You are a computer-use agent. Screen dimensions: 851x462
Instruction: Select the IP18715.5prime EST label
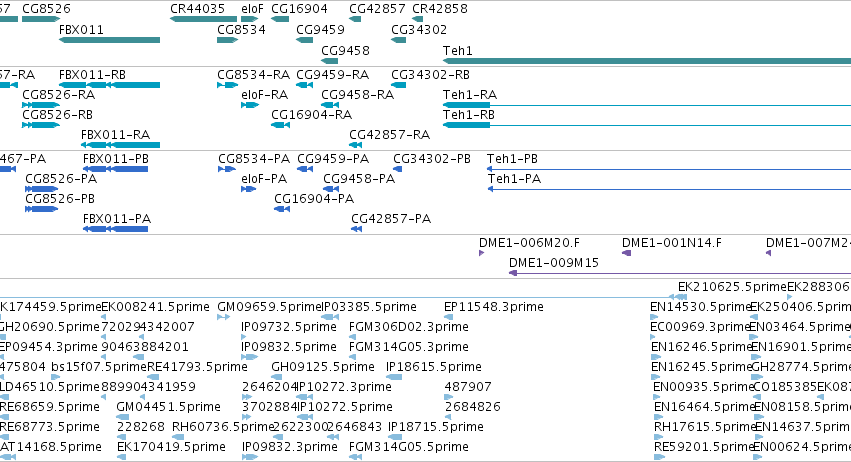436,427
